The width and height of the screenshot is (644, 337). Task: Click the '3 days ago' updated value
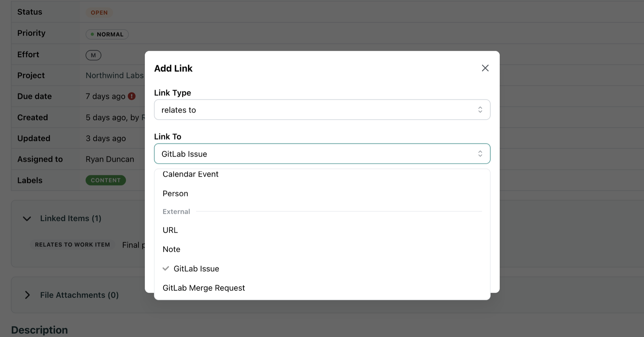point(106,138)
